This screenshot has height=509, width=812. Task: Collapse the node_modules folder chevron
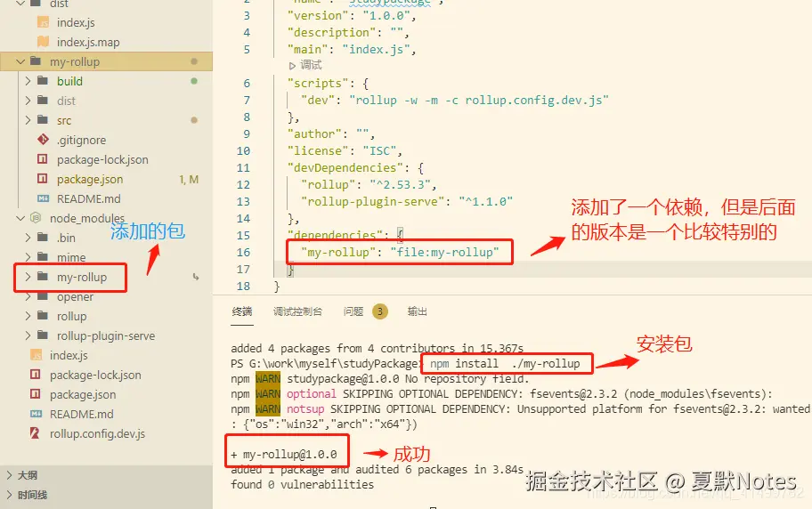point(20,219)
